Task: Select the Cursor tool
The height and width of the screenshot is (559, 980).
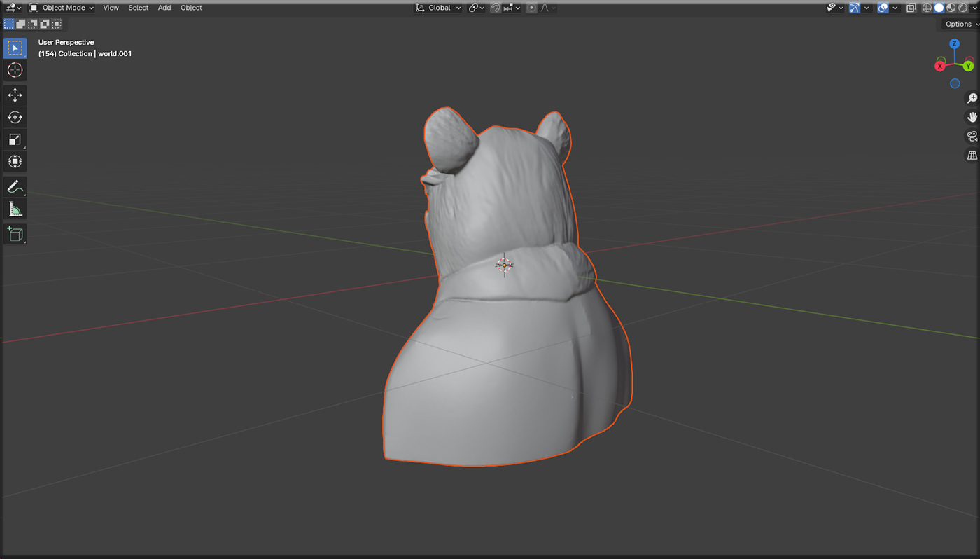Action: click(x=15, y=70)
